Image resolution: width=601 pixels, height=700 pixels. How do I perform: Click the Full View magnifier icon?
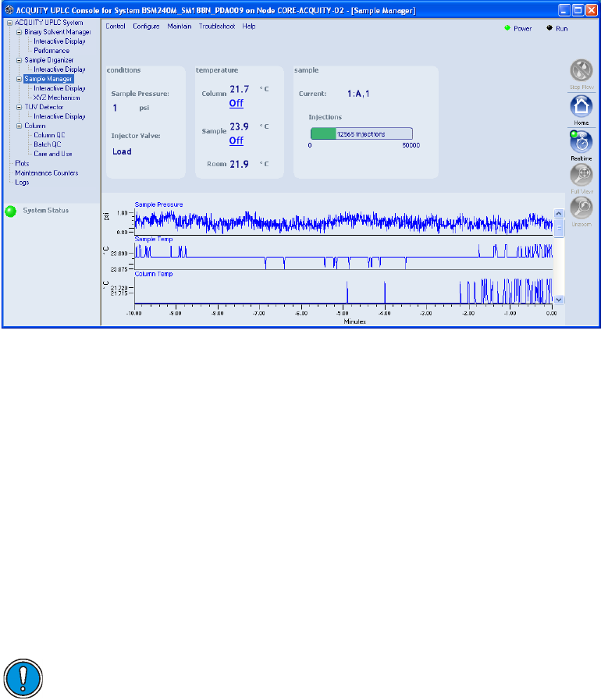[581, 175]
